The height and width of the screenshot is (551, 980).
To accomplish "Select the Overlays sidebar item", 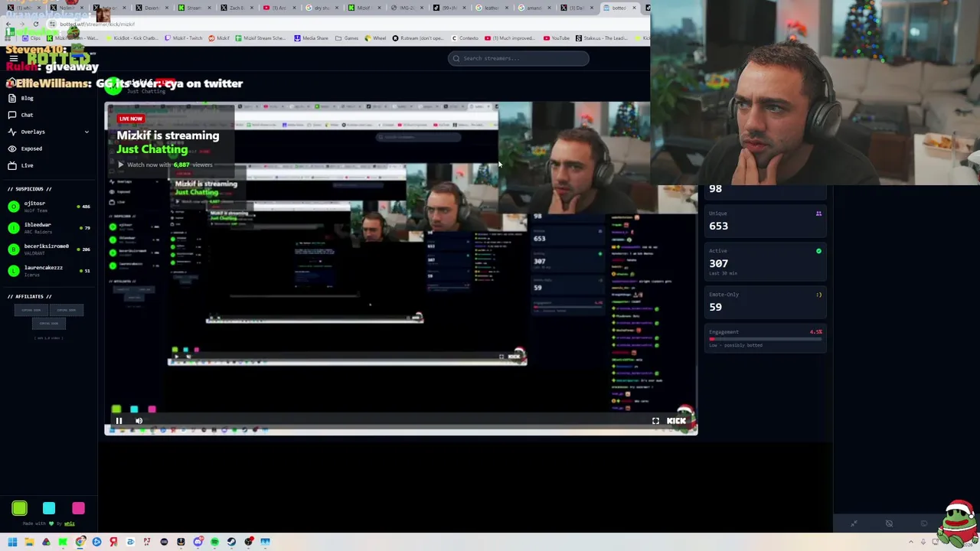I will (x=49, y=132).
